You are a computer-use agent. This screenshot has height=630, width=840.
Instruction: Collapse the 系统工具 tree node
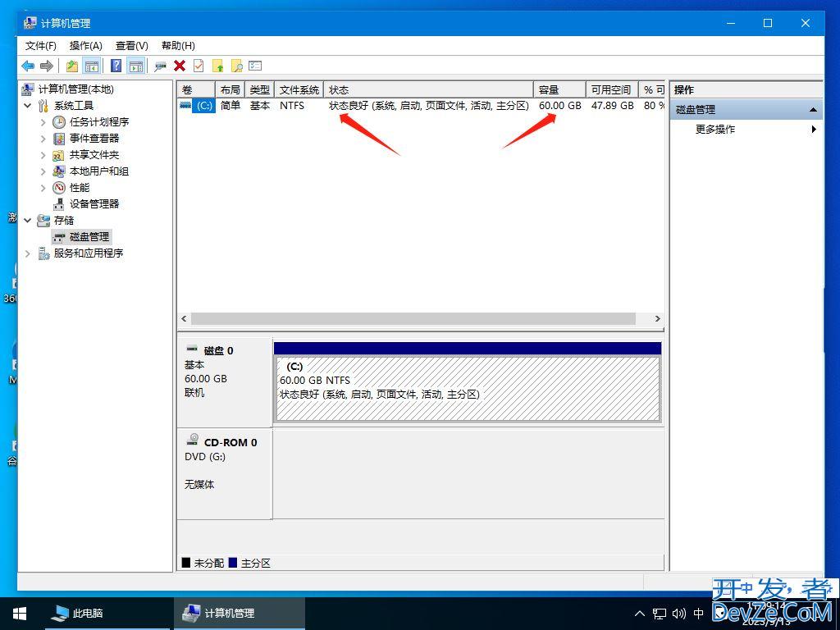click(28, 106)
